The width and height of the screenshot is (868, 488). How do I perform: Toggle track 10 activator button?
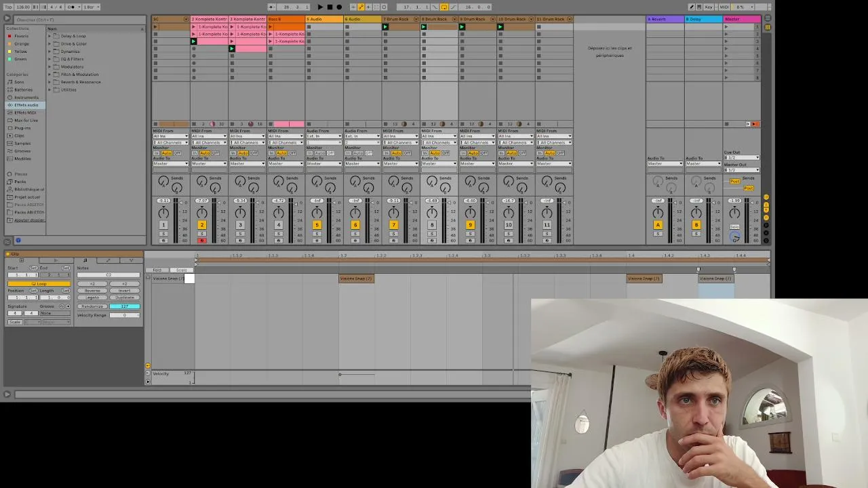coord(509,225)
